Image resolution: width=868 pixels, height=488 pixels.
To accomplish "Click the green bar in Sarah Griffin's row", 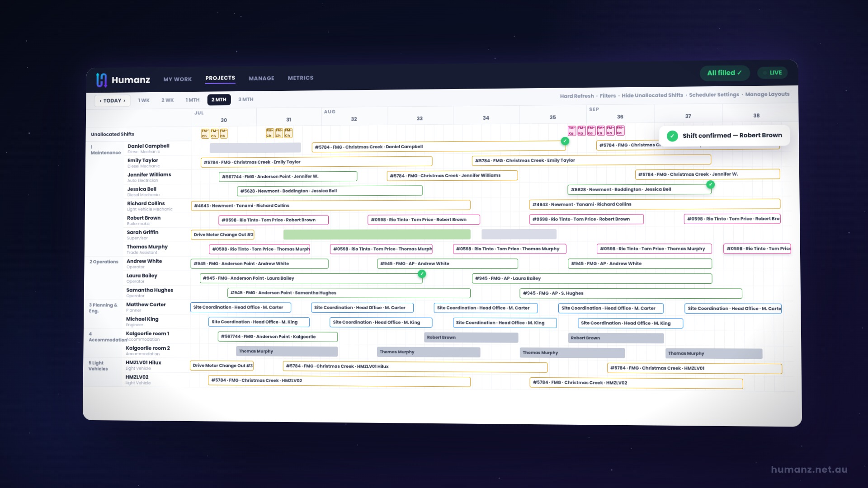I will [x=377, y=234].
